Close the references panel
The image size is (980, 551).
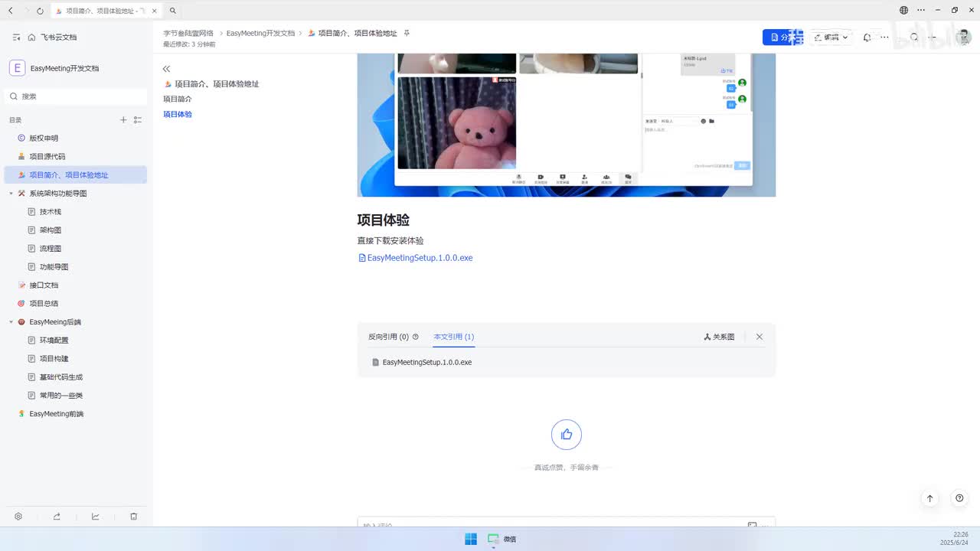(x=759, y=337)
